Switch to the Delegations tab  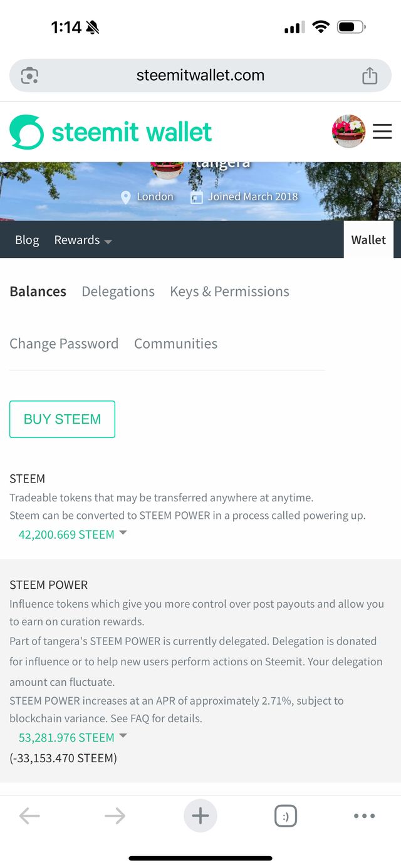click(x=118, y=292)
